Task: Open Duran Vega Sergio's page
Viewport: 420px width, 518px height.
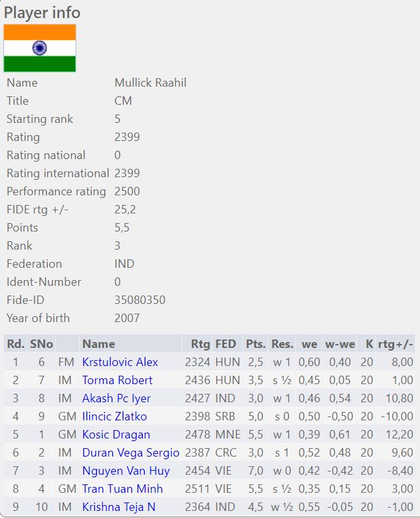Action: click(x=131, y=453)
